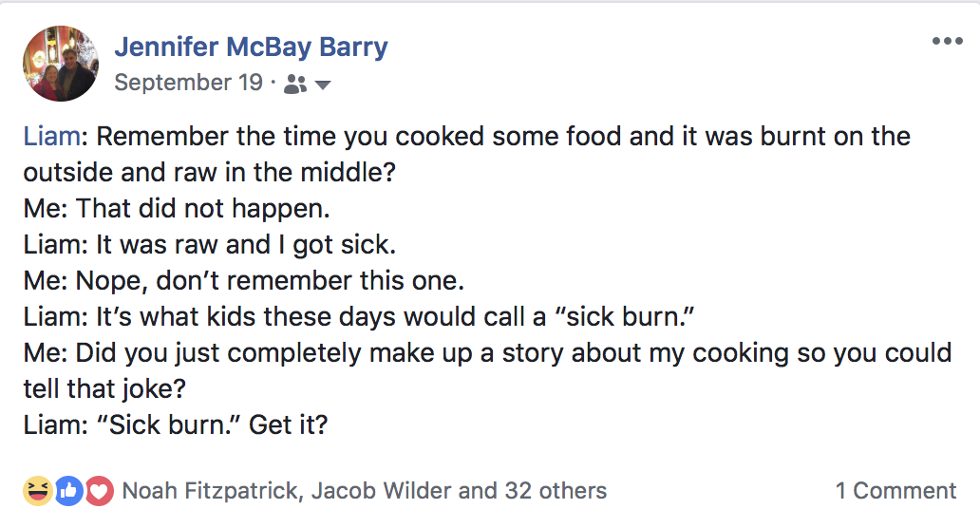This screenshot has height=528, width=980.
Task: Click the text "tell that joke?"
Action: click(x=131, y=388)
